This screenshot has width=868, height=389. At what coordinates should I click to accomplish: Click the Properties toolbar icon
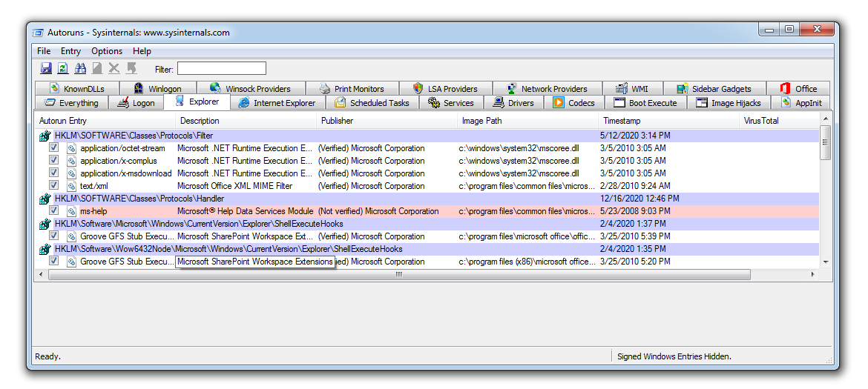[x=97, y=68]
